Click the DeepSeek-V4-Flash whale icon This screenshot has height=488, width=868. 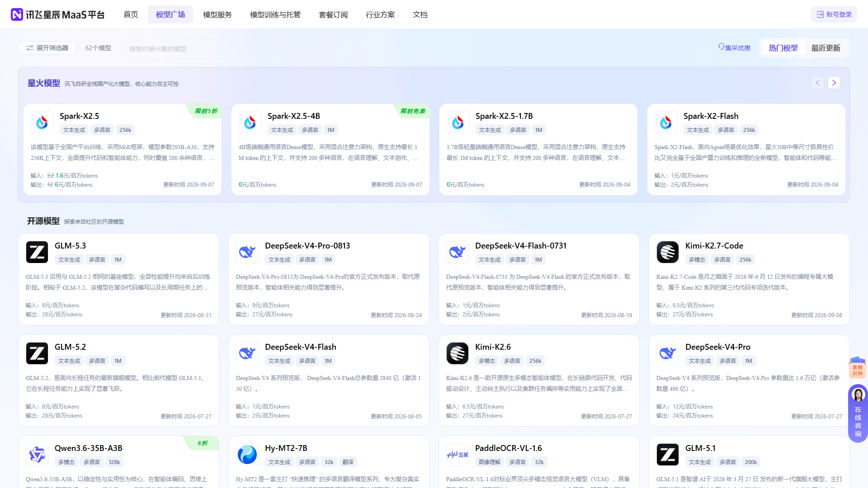[x=247, y=353]
